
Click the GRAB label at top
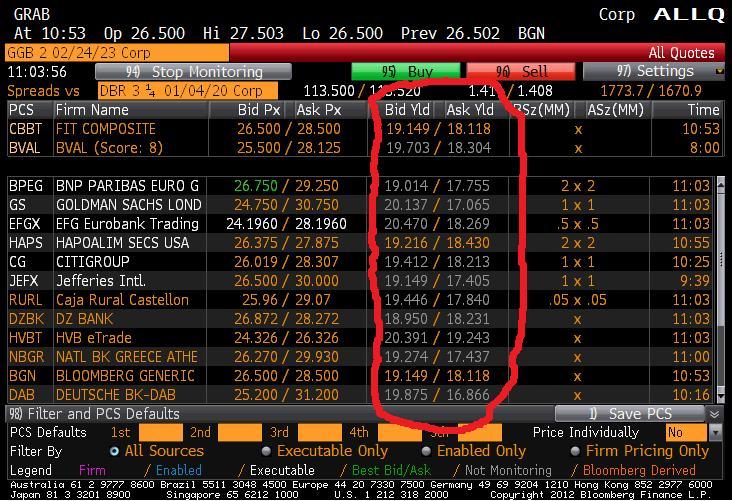tap(32, 14)
